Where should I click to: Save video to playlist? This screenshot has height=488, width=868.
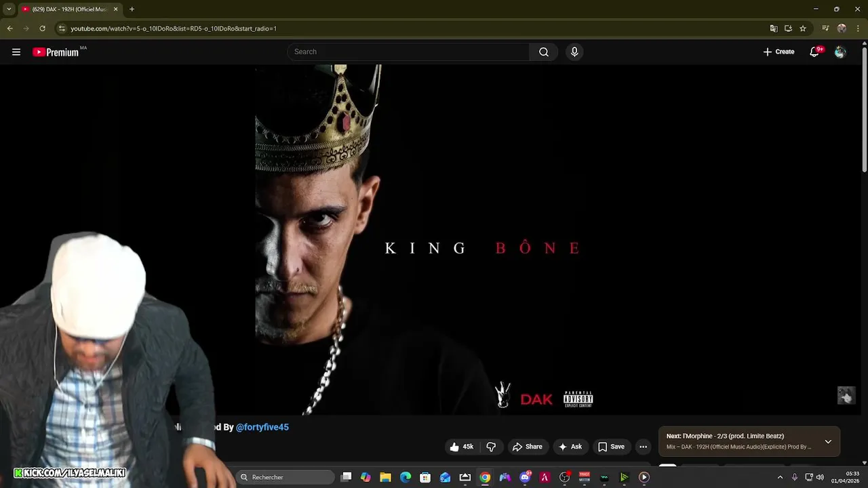(611, 447)
